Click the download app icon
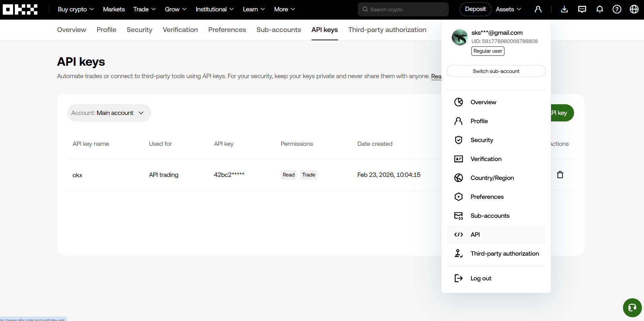Image resolution: width=644 pixels, height=321 pixels. 564,9
